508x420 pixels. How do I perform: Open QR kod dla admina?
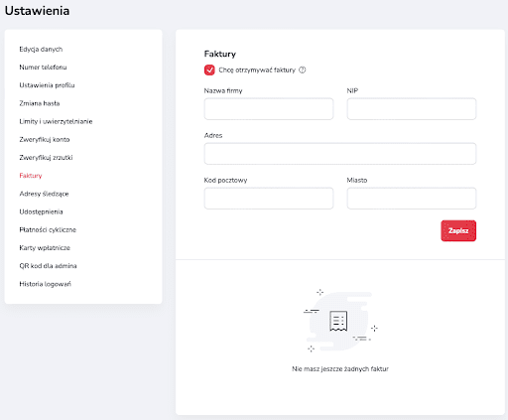(x=48, y=266)
